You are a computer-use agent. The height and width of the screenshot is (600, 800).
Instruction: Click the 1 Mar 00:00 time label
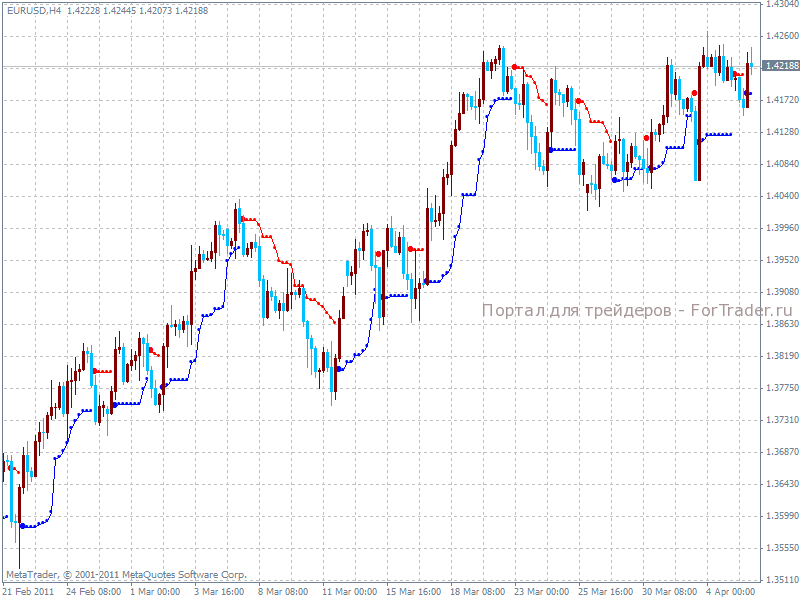coord(156,592)
